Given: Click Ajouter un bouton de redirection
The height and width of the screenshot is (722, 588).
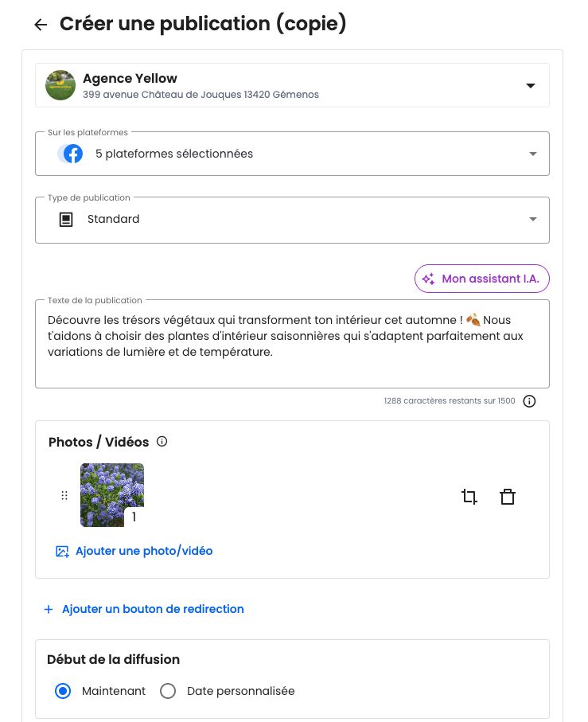Looking at the screenshot, I should pyautogui.click(x=153, y=609).
